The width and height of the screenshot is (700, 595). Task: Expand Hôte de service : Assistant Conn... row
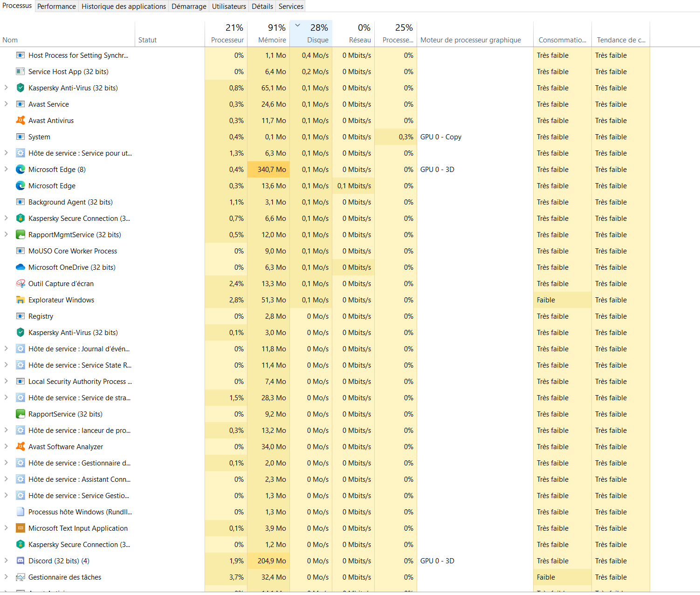pyautogui.click(x=6, y=479)
